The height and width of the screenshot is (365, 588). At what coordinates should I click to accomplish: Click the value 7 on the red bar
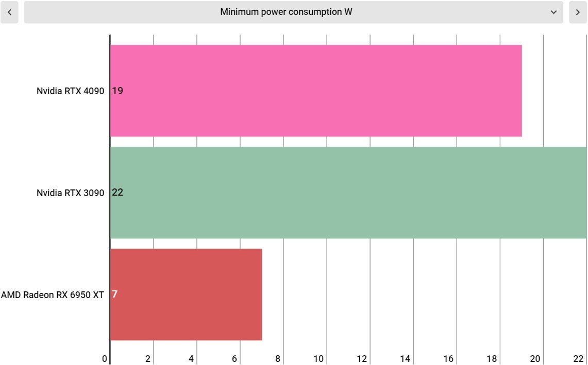coord(114,294)
